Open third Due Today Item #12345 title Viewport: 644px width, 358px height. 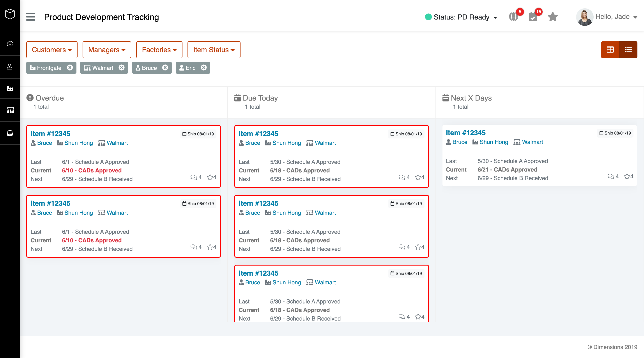point(258,273)
